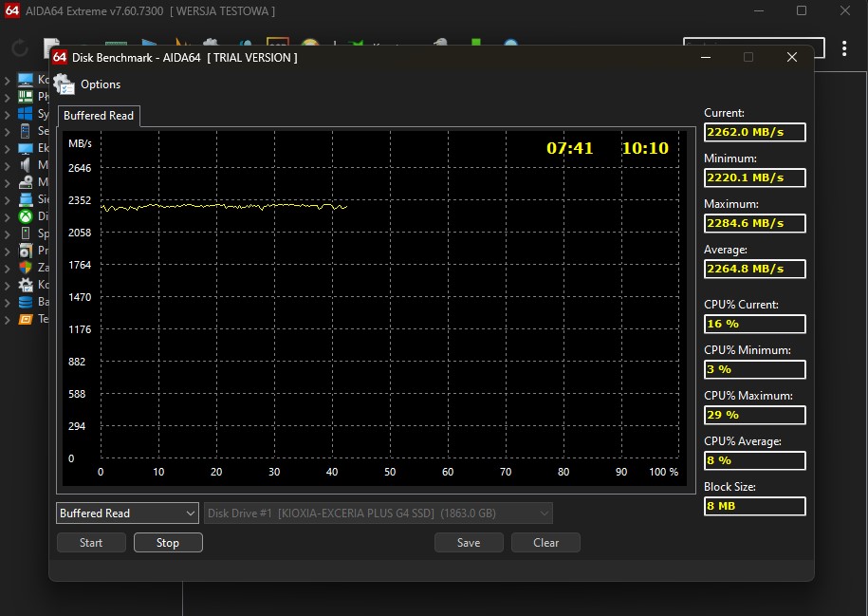Viewport: 868px width, 616px height.
Task: Expand the network node chevron in the sidebar
Action: coord(8,199)
